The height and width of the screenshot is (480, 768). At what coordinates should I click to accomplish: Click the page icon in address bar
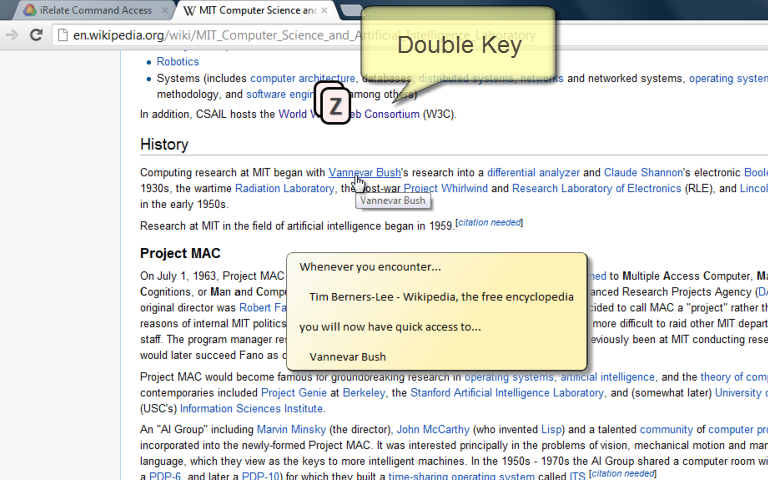tap(62, 35)
